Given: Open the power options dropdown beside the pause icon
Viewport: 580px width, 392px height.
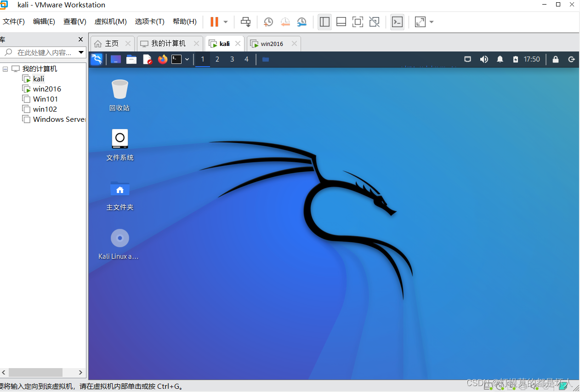Looking at the screenshot, I should pos(226,22).
